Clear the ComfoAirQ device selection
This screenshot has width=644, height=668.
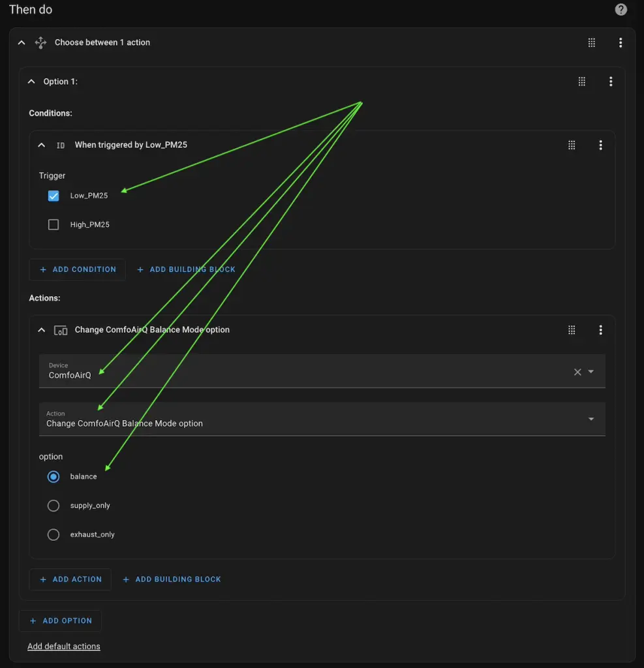point(577,372)
